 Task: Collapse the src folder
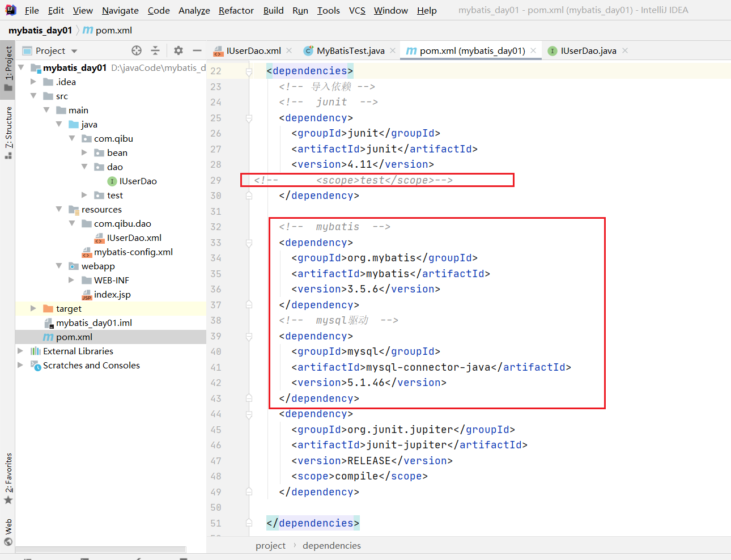point(33,96)
